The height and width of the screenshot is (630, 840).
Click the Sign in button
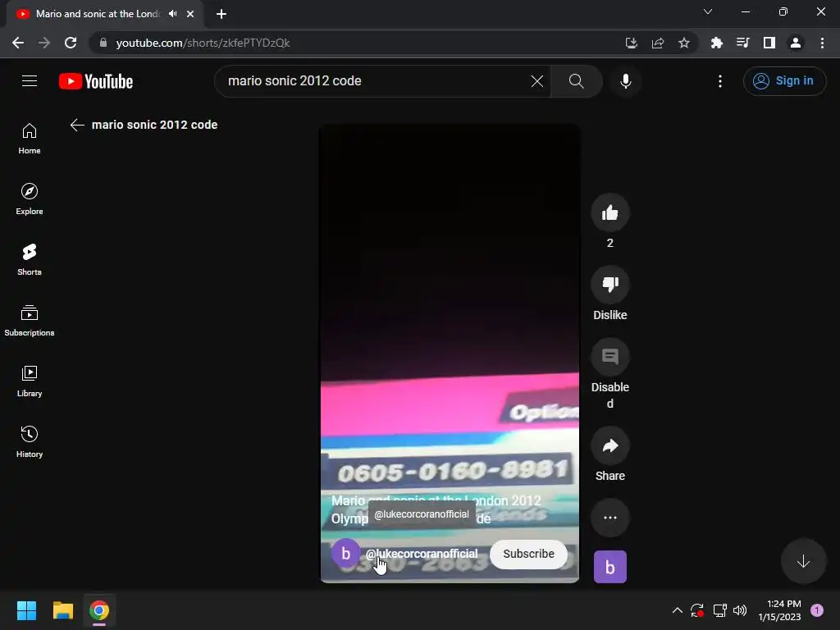click(784, 81)
